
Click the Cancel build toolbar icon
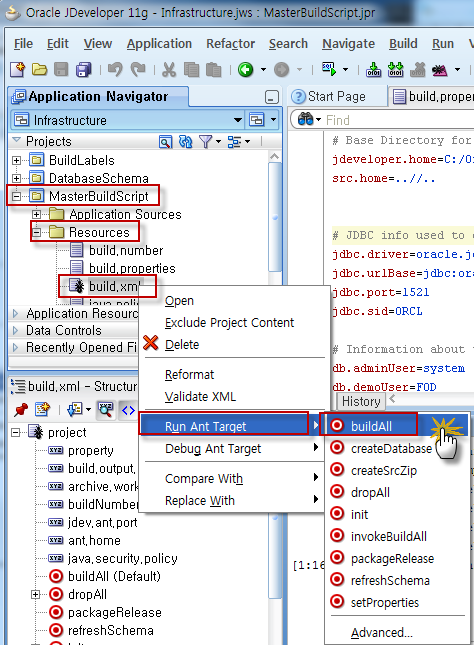[417, 70]
